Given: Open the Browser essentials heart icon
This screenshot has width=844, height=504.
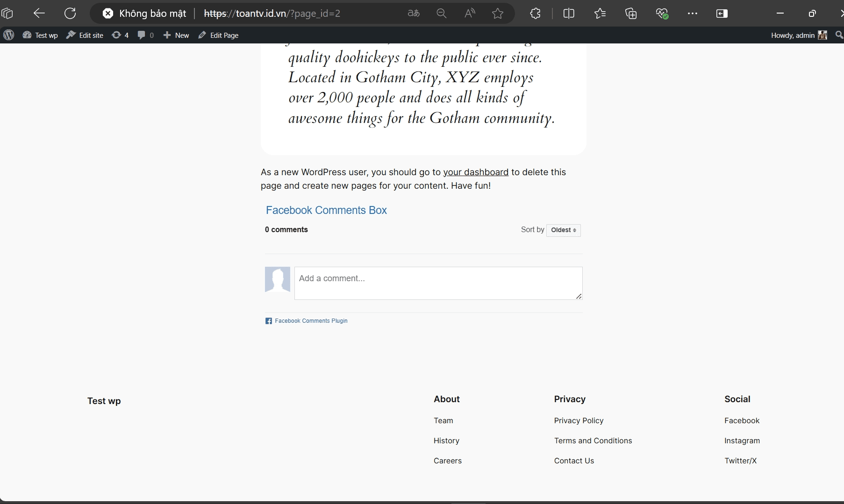Looking at the screenshot, I should point(663,13).
